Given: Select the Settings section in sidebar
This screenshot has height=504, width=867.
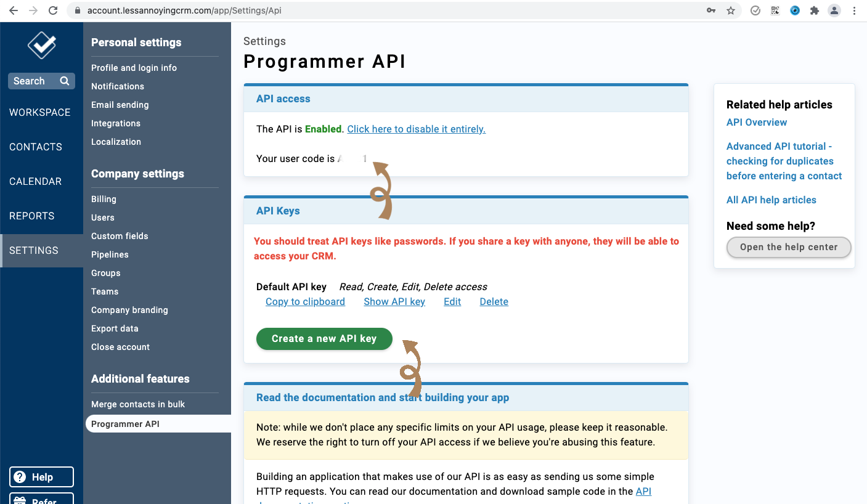Looking at the screenshot, I should [41, 250].
